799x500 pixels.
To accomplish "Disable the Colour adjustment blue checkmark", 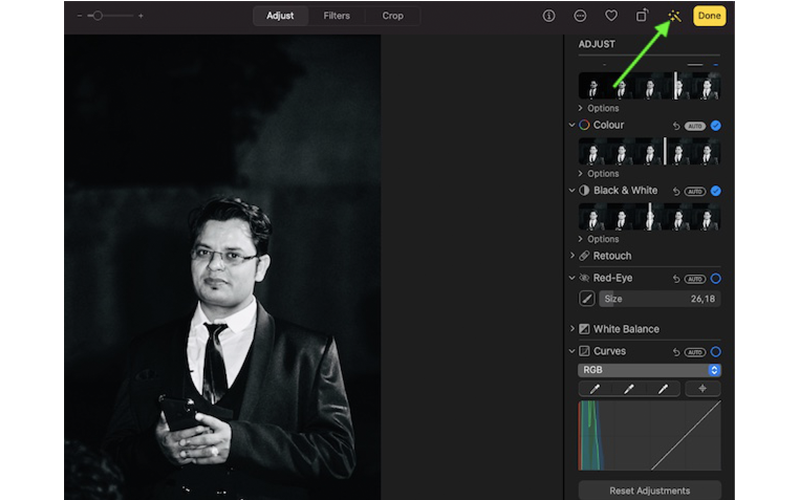I will [715, 125].
